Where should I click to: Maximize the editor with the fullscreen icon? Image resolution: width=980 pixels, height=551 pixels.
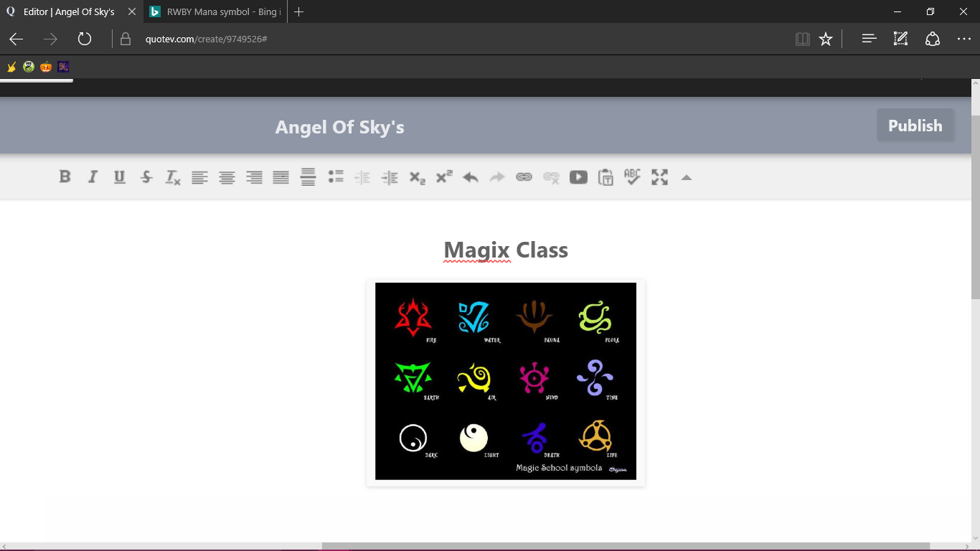[659, 176]
